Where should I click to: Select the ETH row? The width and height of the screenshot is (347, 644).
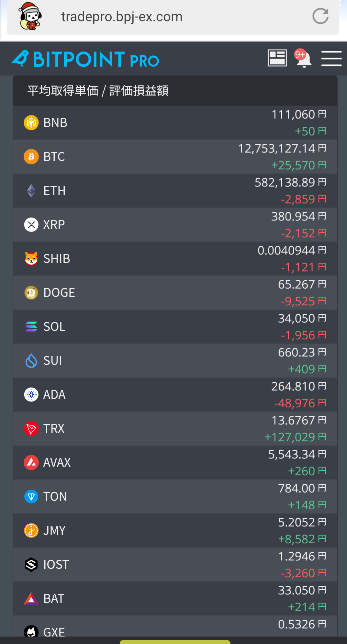(x=175, y=191)
